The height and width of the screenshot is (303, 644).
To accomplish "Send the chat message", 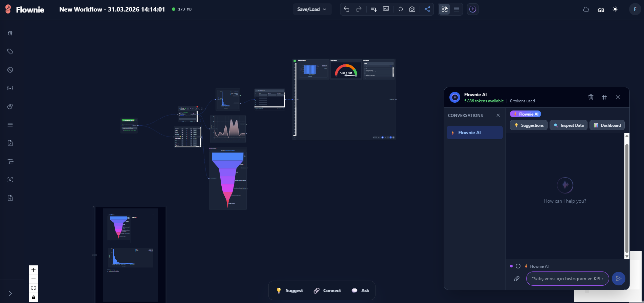I will click(619, 279).
